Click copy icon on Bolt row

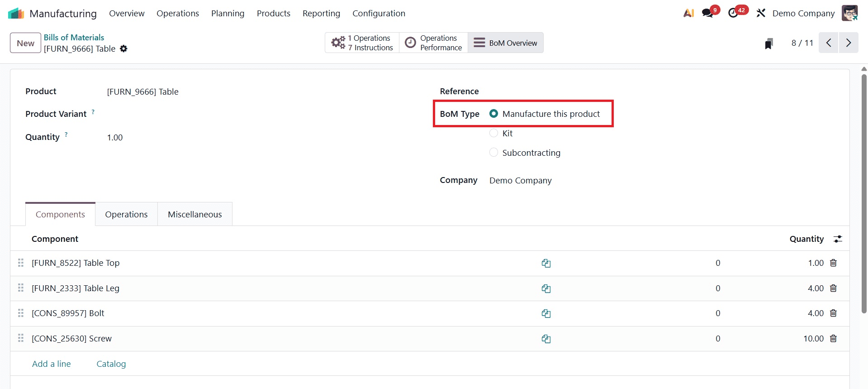(x=546, y=313)
